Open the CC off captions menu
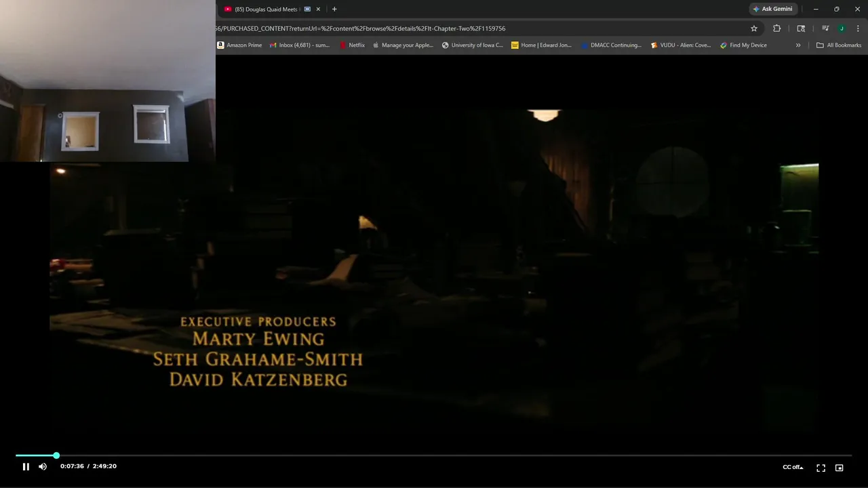The image size is (868, 488). point(793,467)
